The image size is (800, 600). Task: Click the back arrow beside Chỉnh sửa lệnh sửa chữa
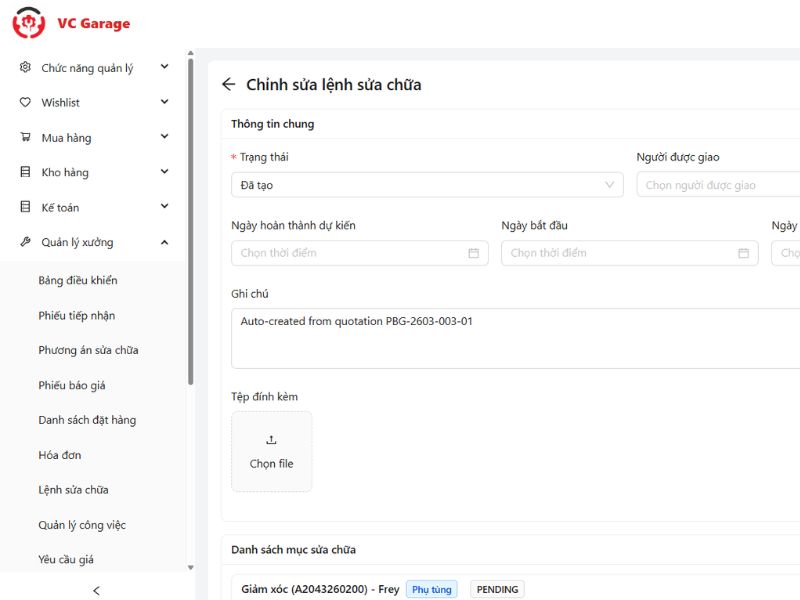coord(229,85)
